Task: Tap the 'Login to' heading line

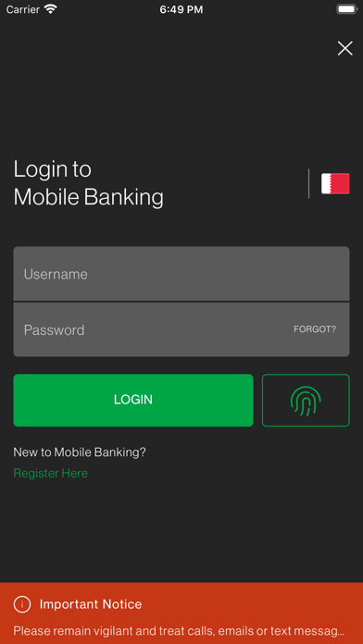Action: click(53, 169)
